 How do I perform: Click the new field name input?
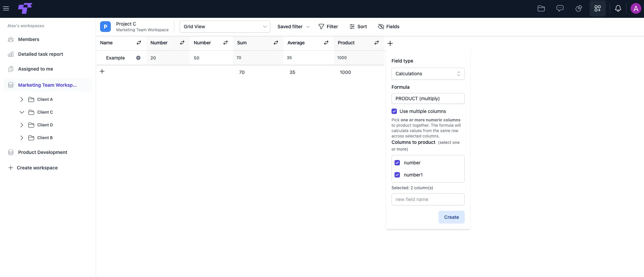[x=428, y=199]
